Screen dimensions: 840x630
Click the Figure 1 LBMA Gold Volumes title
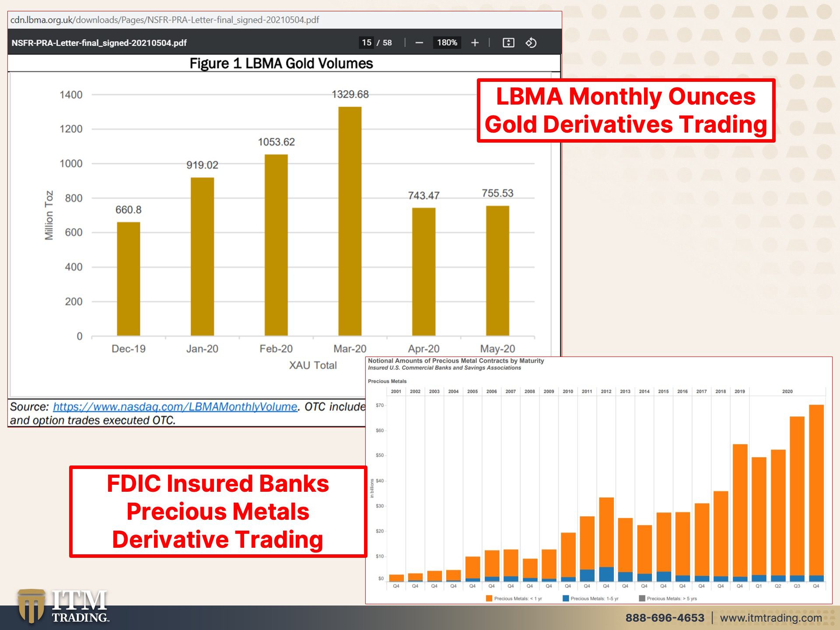pyautogui.click(x=281, y=63)
